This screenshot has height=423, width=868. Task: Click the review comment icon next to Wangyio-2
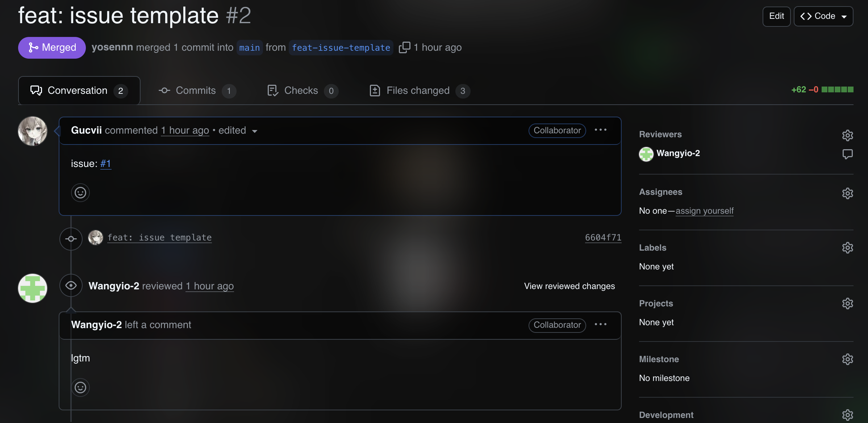(847, 154)
